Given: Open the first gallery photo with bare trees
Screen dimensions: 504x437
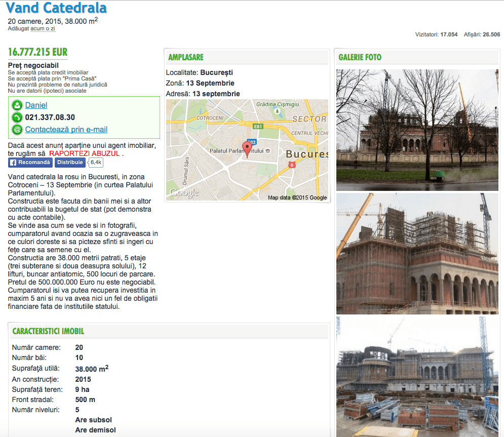Looking at the screenshot, I should [417, 130].
